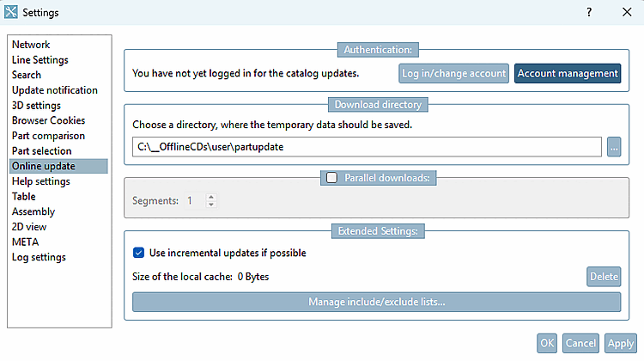
Task: Switch to Part comparison settings
Action: (48, 136)
